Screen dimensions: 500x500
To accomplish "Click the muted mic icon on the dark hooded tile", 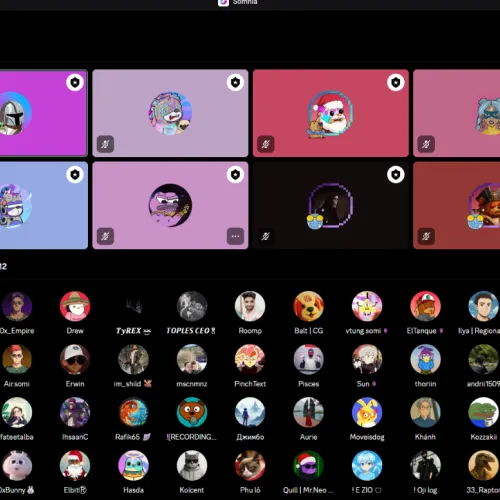I will (266, 236).
